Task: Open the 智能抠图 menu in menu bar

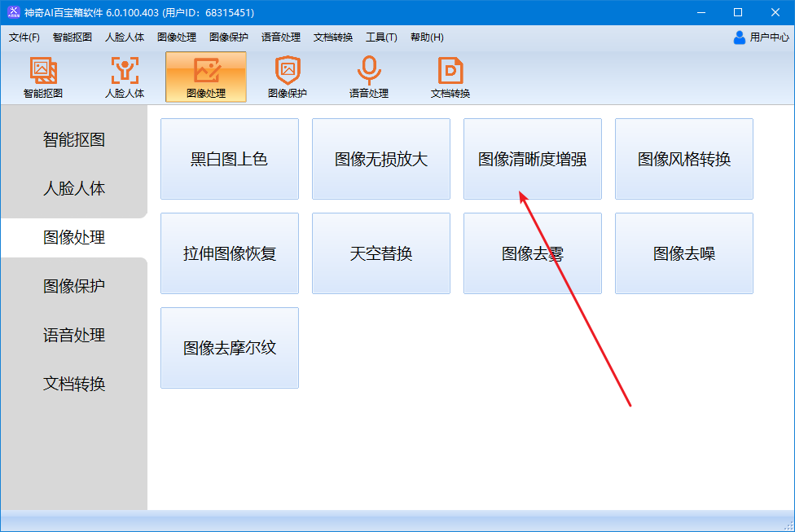Action: (x=72, y=37)
